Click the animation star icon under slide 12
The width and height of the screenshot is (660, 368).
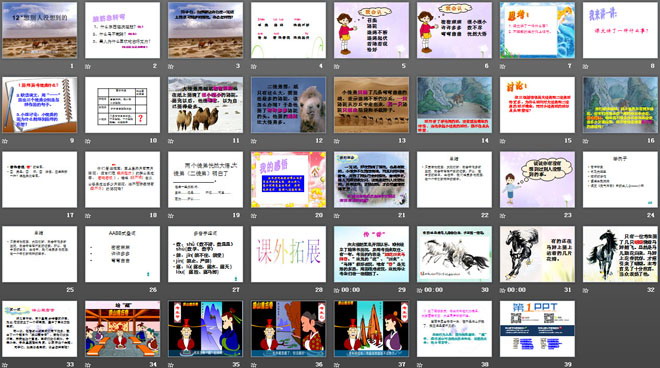[x=254, y=141]
